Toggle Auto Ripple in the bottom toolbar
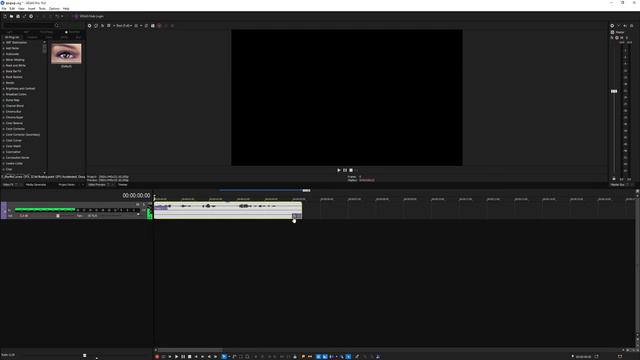 tap(331, 357)
